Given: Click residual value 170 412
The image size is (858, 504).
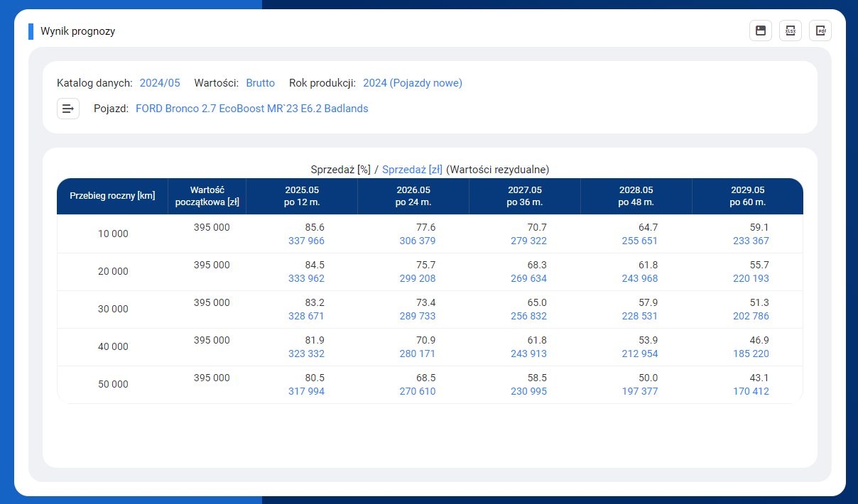Looking at the screenshot, I should [751, 391].
